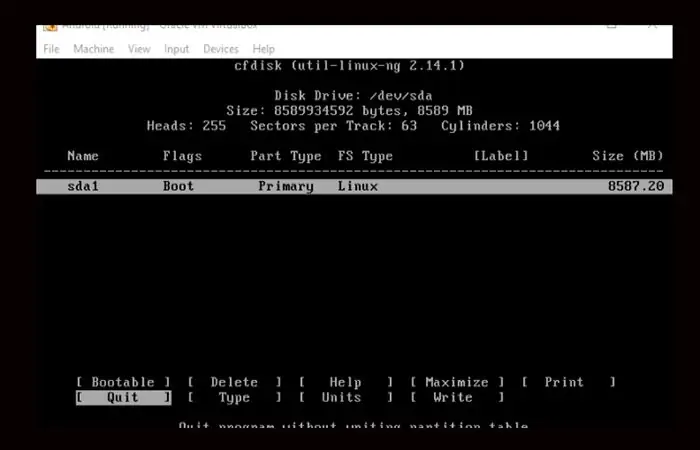
Task: Click the Name column header
Action: [83, 156]
